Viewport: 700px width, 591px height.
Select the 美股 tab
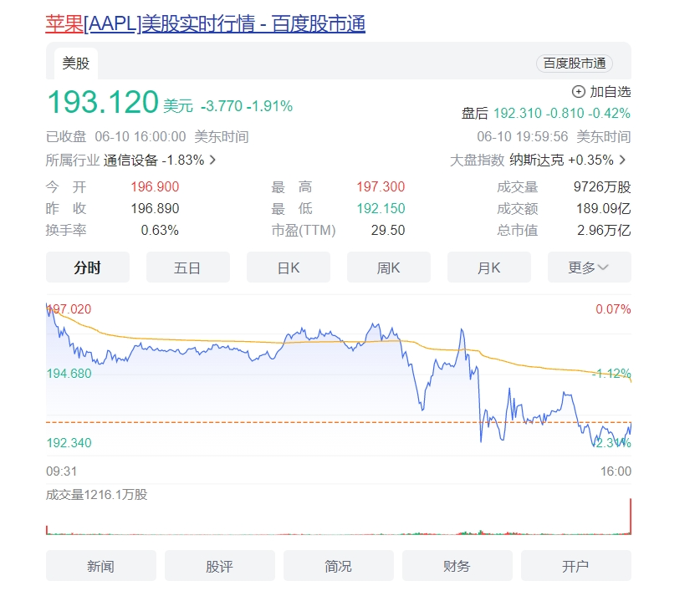[x=76, y=64]
